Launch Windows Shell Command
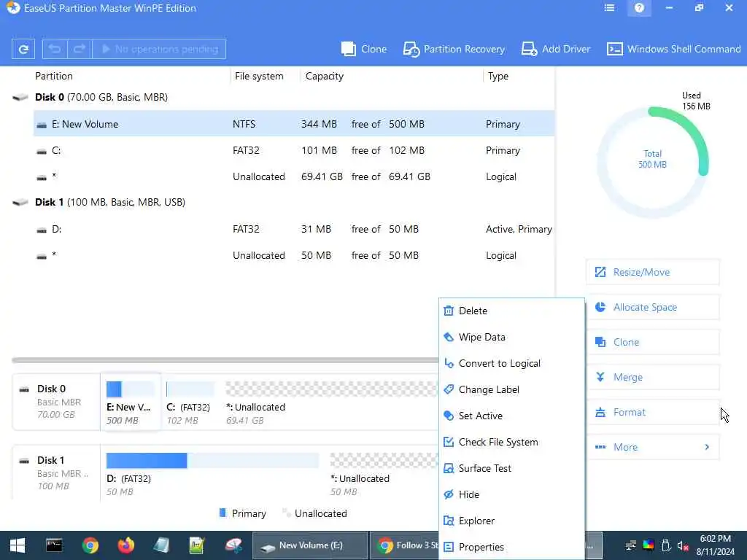Screen dimensions: 747x560 (673, 49)
